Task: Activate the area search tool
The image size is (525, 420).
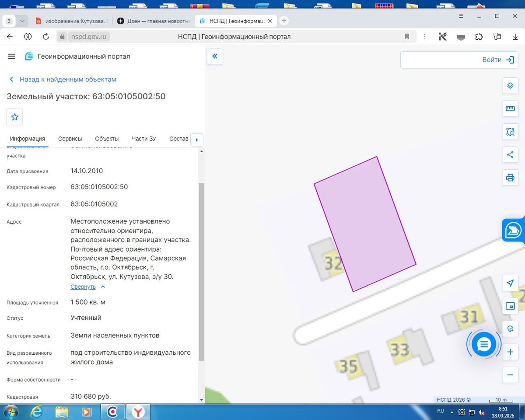Action: 510,131
